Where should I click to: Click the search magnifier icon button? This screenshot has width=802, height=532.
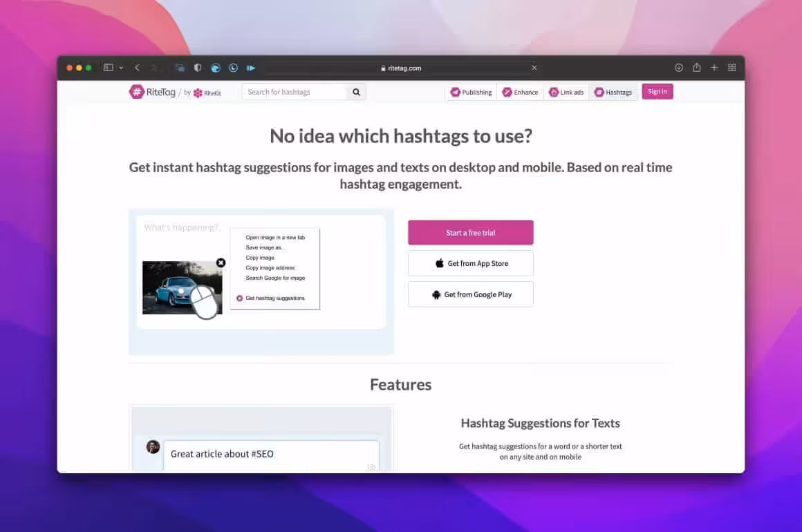[356, 92]
